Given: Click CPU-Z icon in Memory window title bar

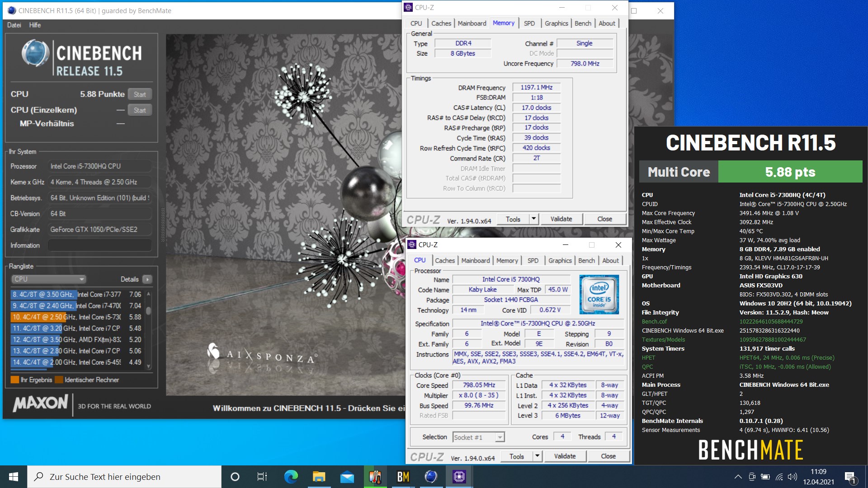Looking at the screenshot, I should click(408, 7).
